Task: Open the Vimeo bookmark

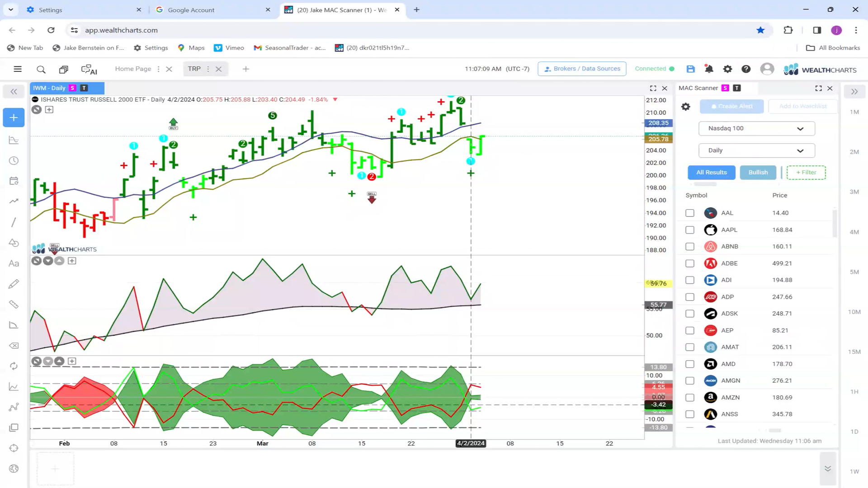Action: click(x=229, y=47)
